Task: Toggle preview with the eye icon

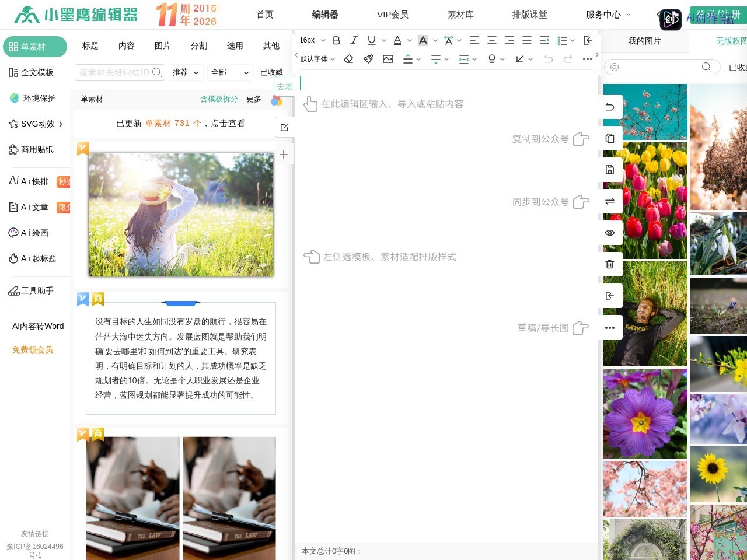Action: 610,233
